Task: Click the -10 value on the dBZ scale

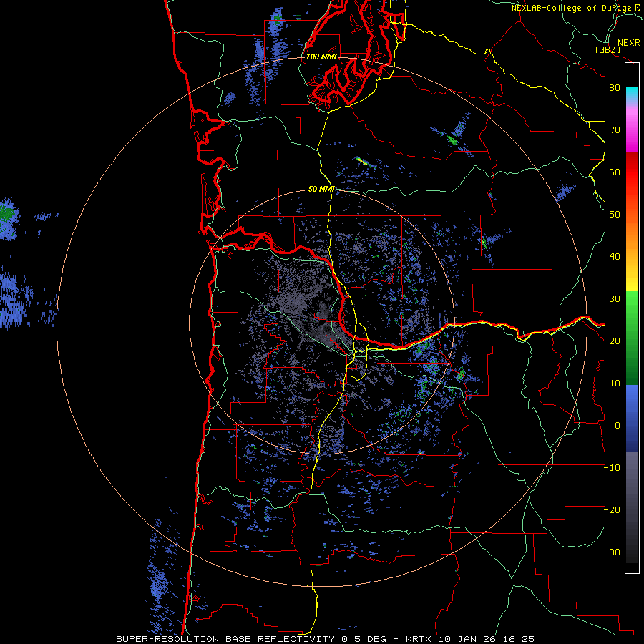Action: tap(612, 468)
